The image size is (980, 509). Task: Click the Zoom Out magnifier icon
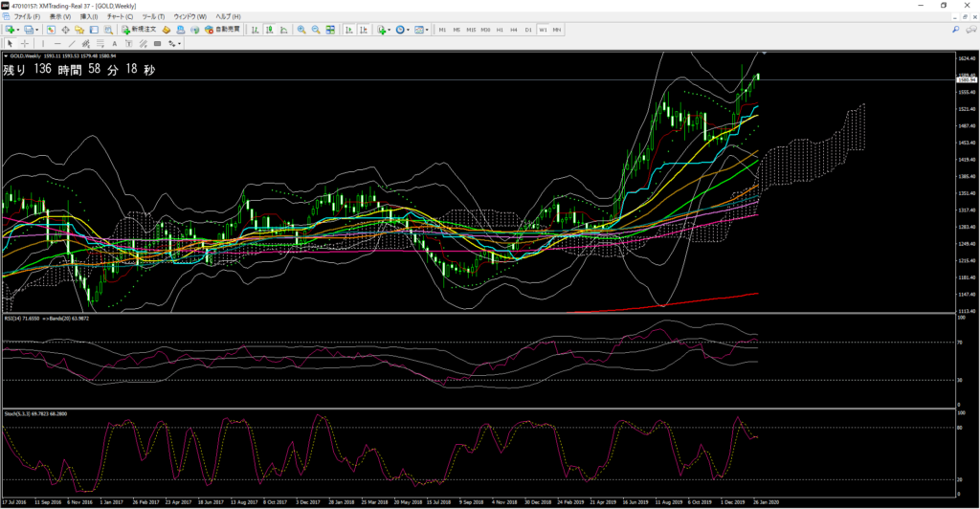(x=316, y=30)
